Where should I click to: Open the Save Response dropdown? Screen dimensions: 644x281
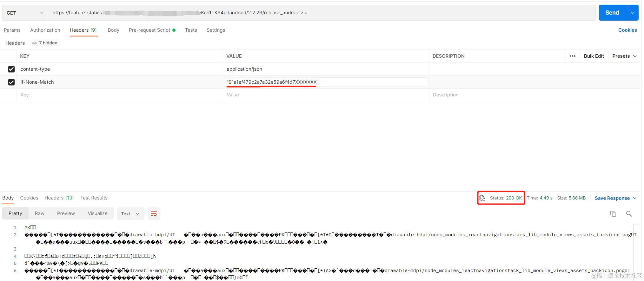tap(616, 198)
